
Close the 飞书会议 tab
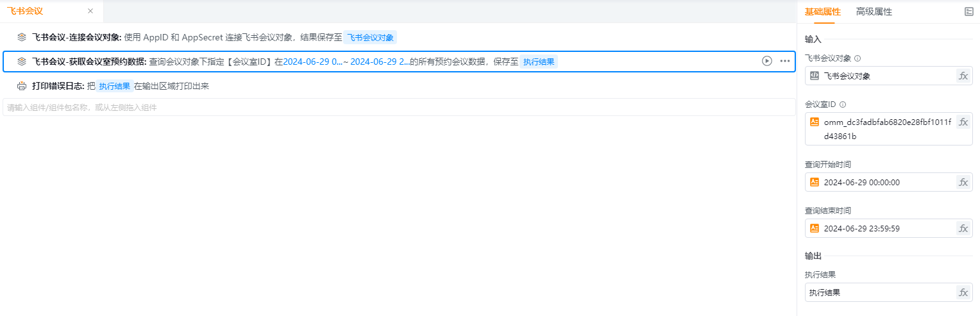tap(90, 12)
